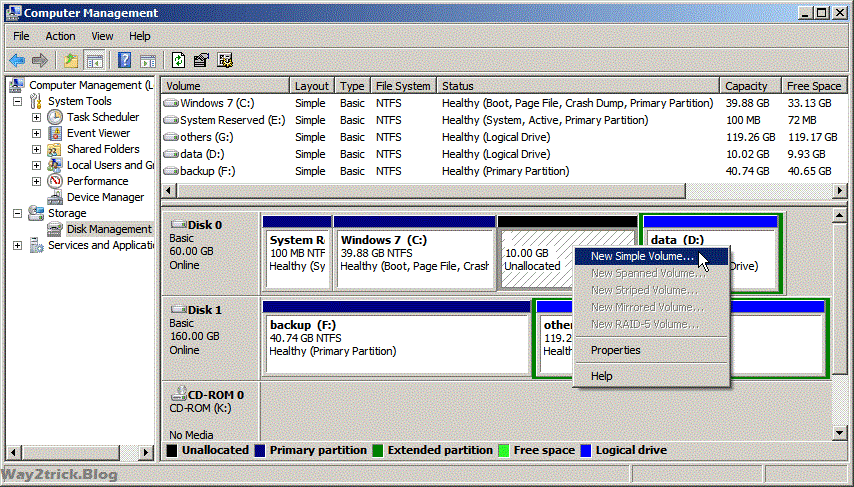Sort by the Layout column header
The image size is (854, 487).
[x=312, y=86]
